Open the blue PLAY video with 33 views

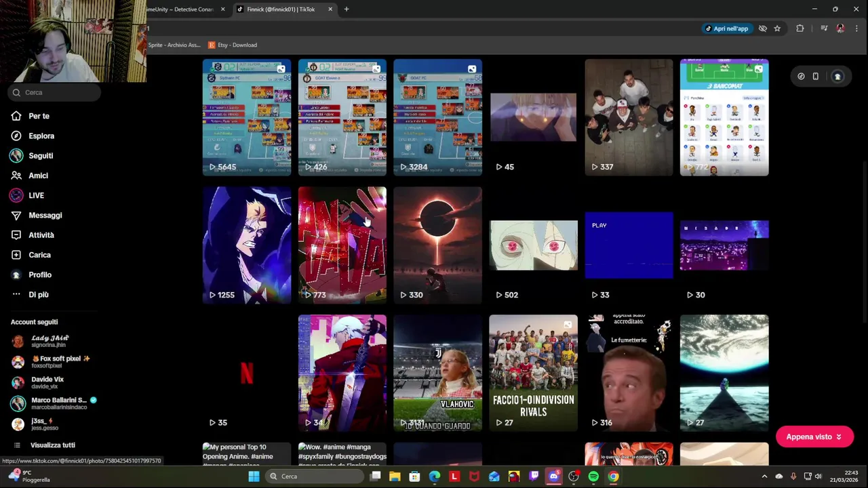point(629,245)
